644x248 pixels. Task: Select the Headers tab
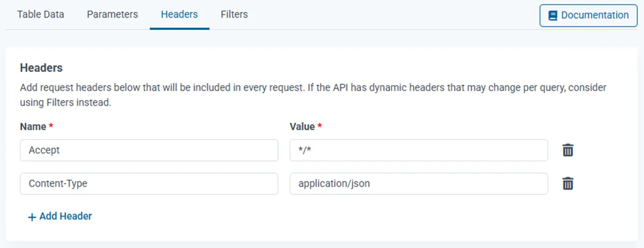[179, 15]
